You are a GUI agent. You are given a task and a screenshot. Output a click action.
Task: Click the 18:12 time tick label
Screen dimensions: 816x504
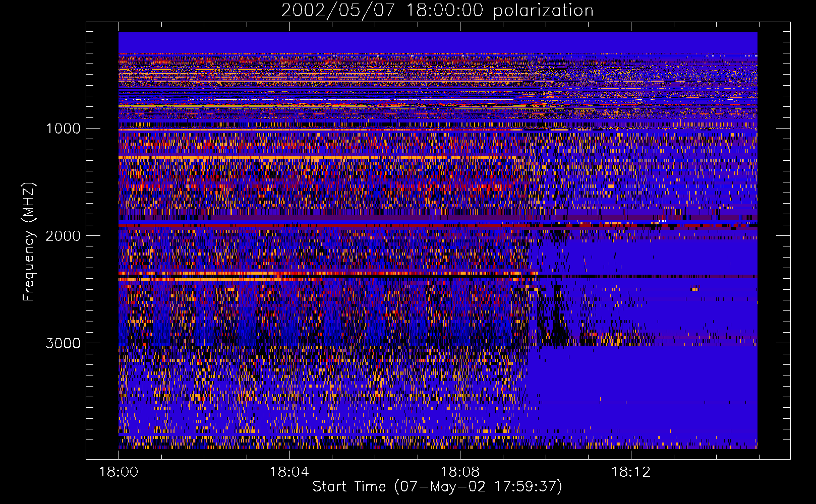tap(631, 472)
